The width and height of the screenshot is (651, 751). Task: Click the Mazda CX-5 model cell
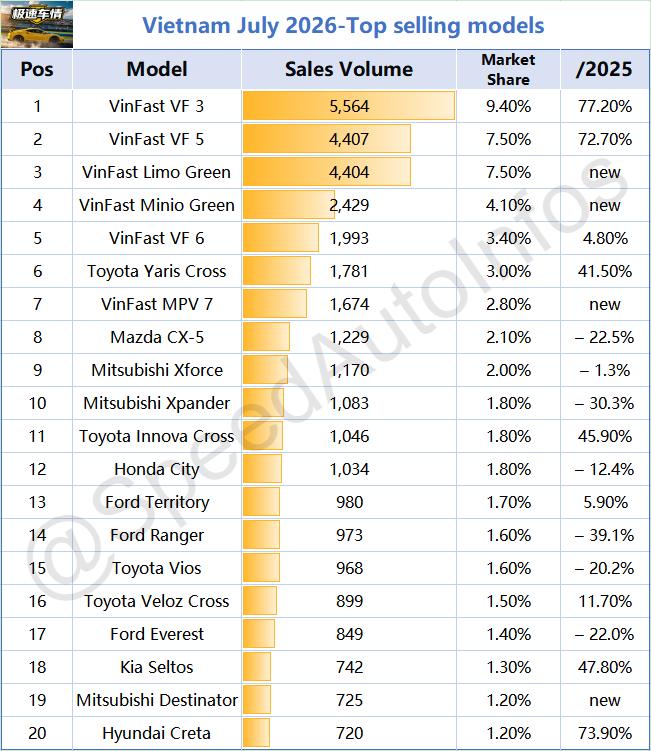tap(157, 337)
